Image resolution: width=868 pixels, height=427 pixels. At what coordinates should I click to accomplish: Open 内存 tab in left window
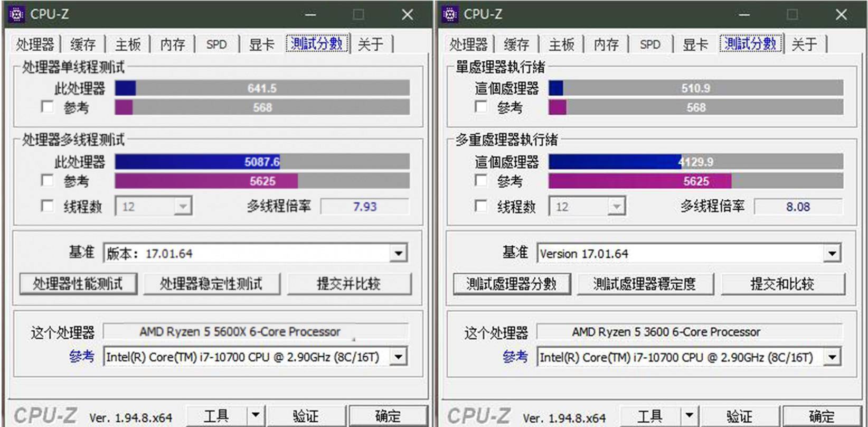[173, 44]
